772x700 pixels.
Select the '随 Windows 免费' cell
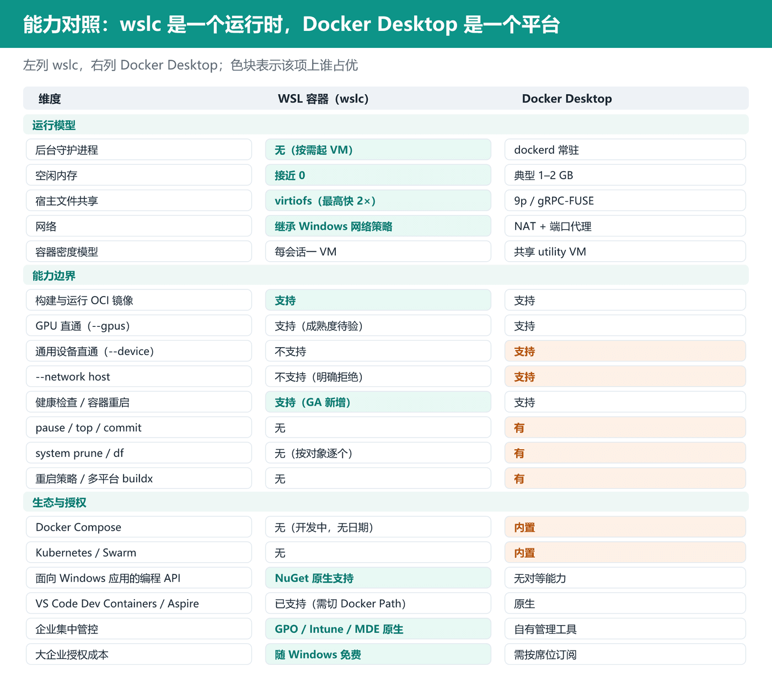(x=378, y=654)
